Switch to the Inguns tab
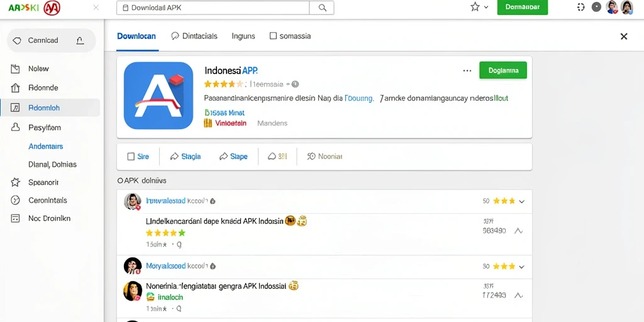Screen dimensions: 644x322 tap(243, 36)
